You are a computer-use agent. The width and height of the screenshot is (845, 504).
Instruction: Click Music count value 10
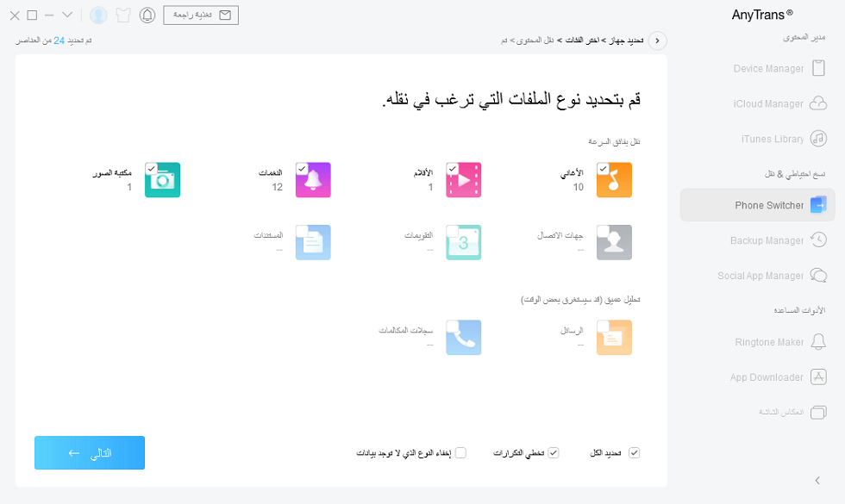coord(579,187)
